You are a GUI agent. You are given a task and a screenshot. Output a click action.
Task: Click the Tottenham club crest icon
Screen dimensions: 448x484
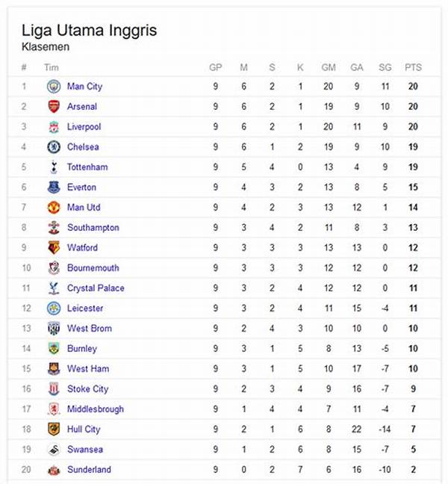point(53,167)
